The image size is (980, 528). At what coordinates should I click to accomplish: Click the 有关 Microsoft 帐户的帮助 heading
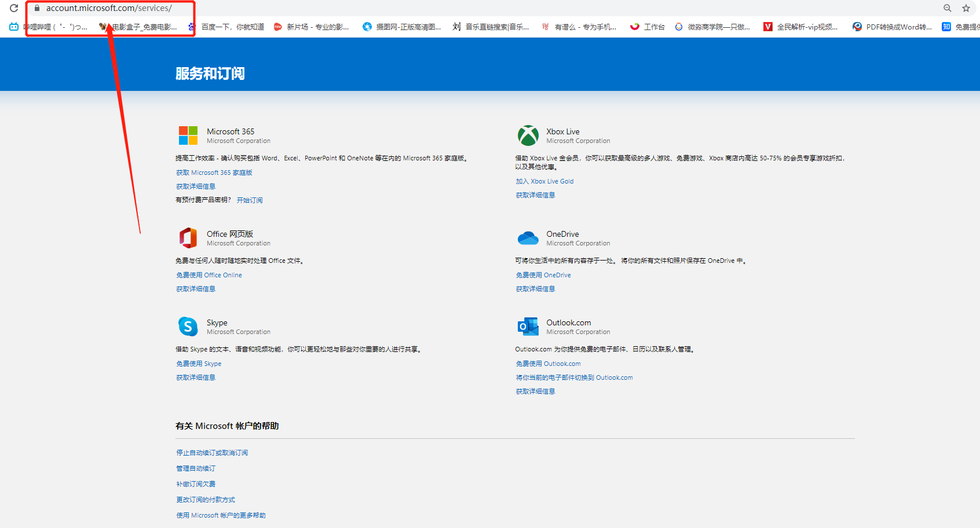(x=227, y=426)
